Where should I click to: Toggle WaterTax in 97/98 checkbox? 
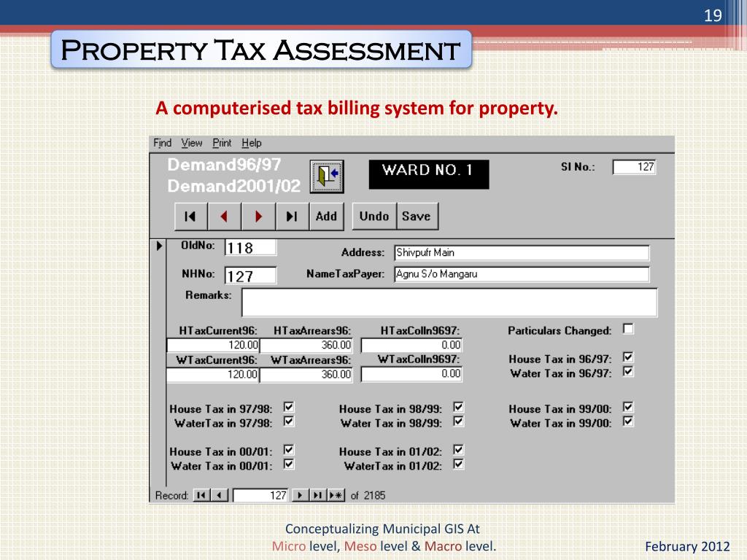click(289, 421)
